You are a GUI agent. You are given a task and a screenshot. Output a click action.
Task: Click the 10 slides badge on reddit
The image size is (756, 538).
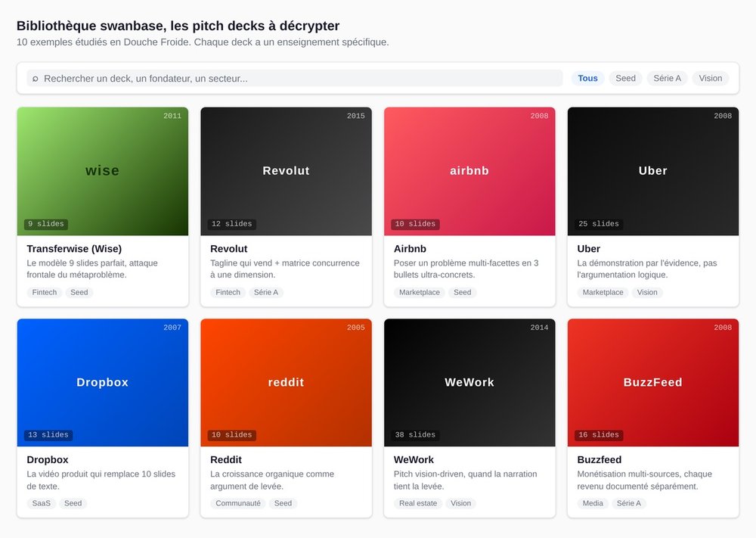coord(232,435)
